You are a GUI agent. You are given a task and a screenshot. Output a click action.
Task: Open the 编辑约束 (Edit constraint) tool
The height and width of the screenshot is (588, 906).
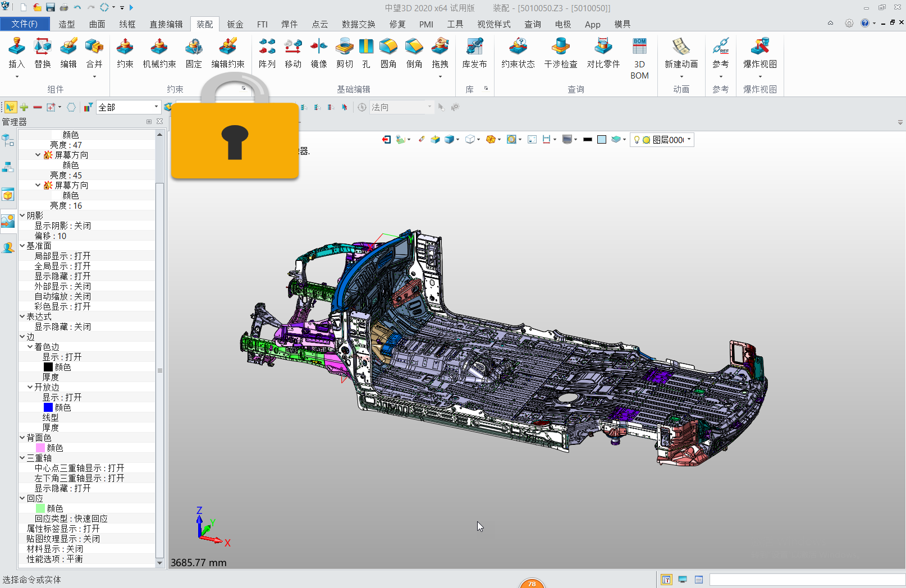[228, 53]
